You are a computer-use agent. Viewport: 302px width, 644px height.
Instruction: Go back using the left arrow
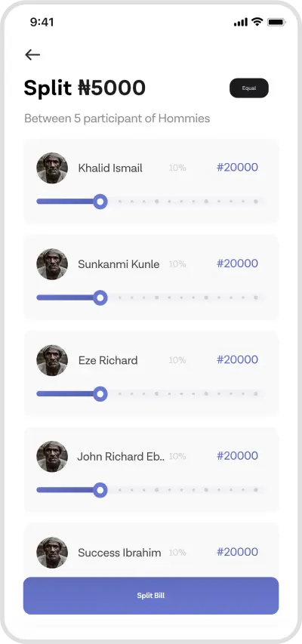32,54
